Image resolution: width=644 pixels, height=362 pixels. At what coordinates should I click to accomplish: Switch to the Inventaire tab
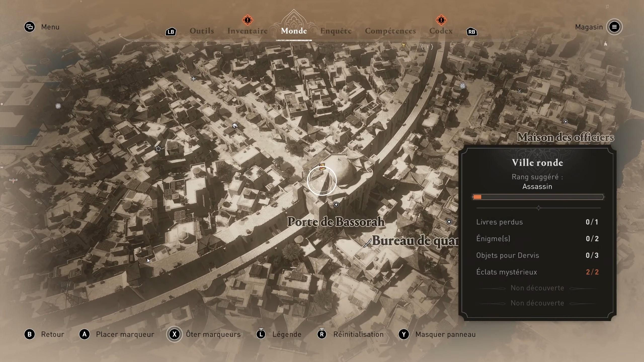[247, 31]
